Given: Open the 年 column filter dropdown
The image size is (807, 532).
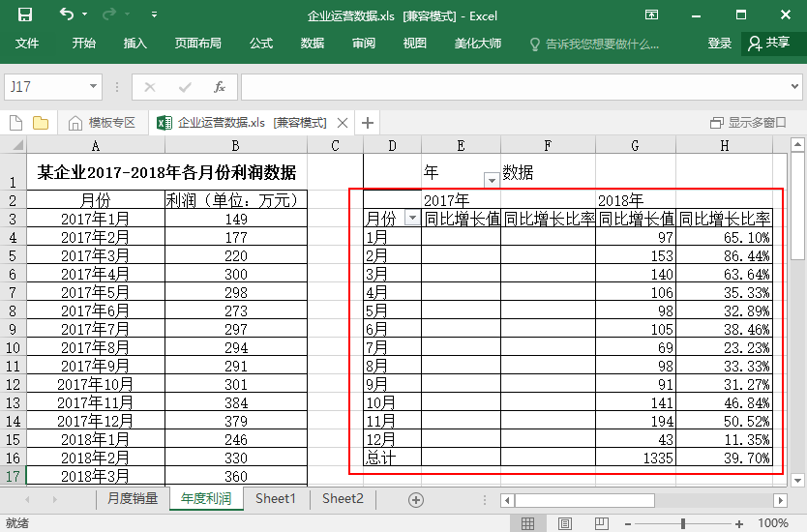Looking at the screenshot, I should point(492,180).
